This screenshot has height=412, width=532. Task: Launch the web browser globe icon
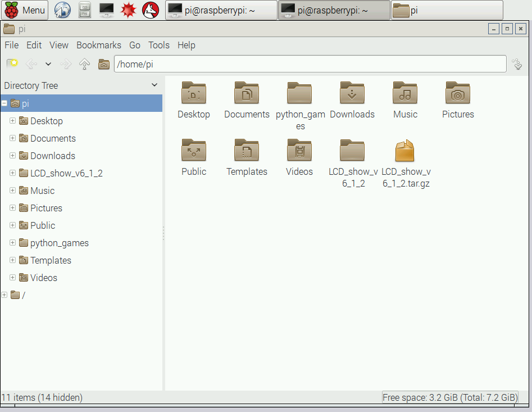point(63,10)
